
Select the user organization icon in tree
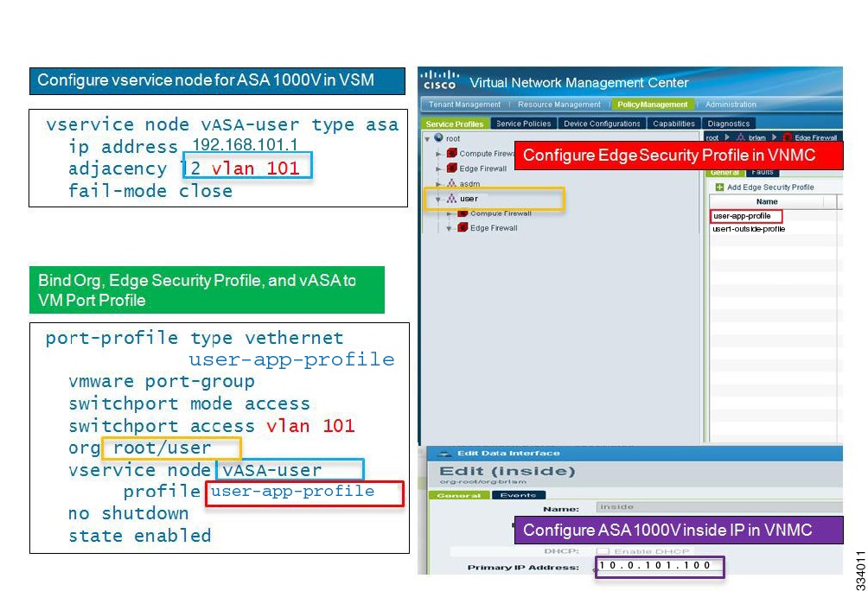pos(451,198)
